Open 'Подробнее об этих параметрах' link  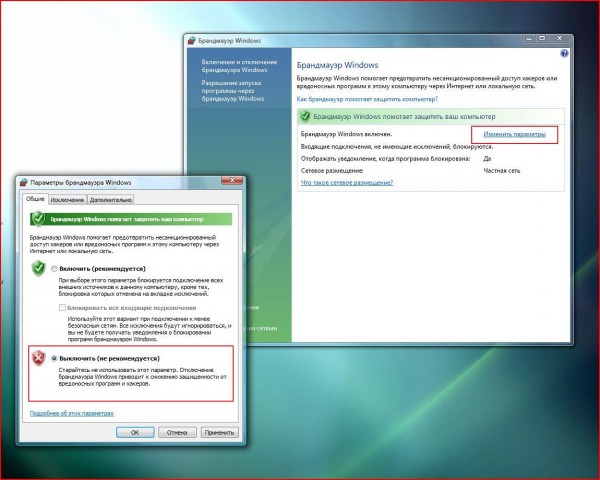click(72, 413)
